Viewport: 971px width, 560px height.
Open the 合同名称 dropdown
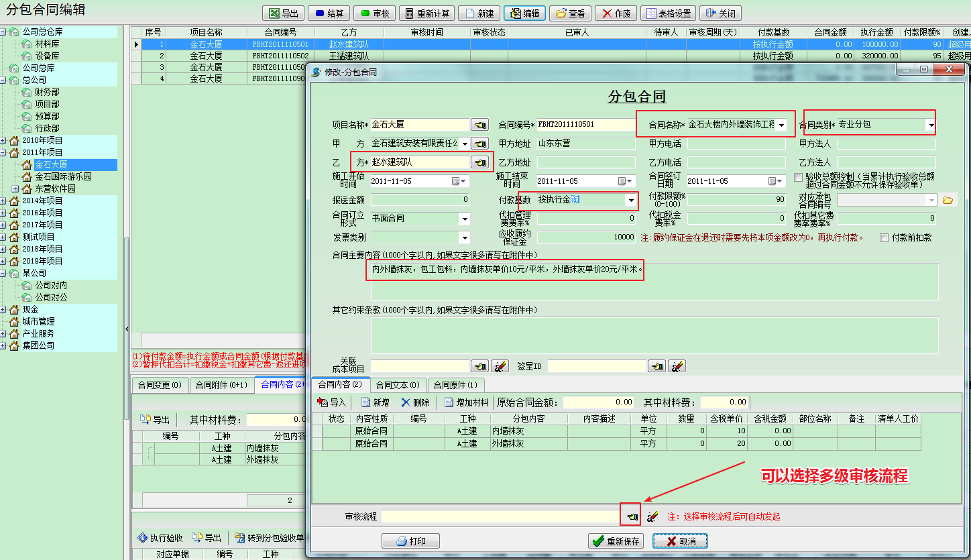click(x=781, y=125)
